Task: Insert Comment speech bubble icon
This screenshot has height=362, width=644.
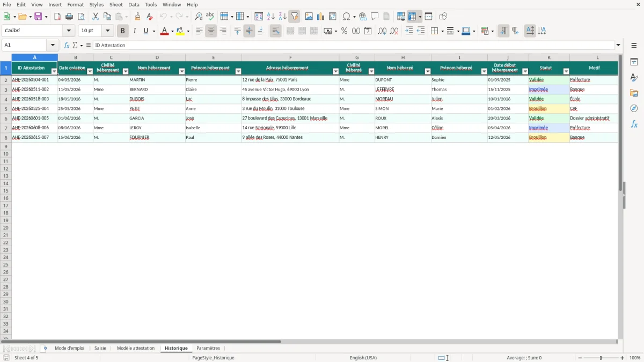Action: click(x=375, y=17)
